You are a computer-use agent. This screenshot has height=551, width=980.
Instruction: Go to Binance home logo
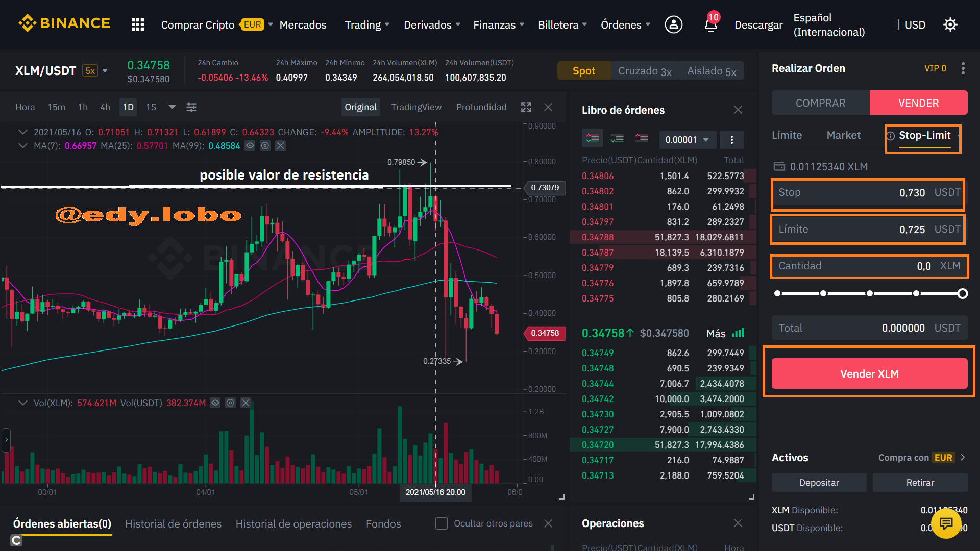click(64, 23)
